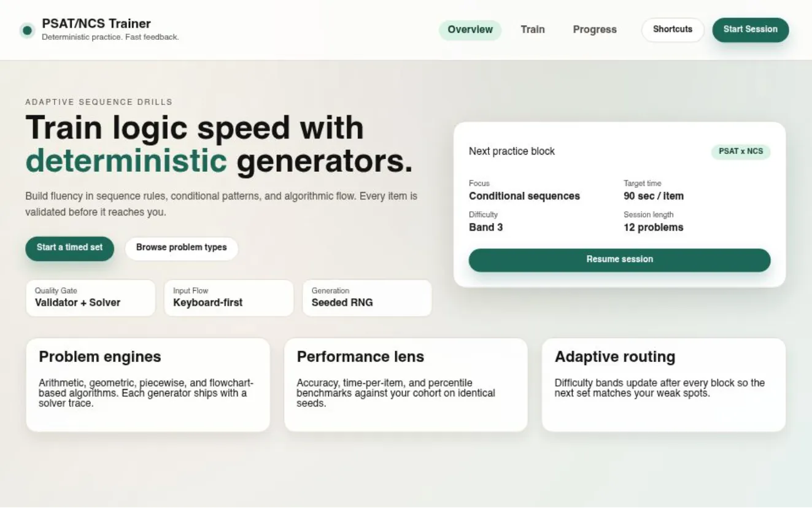
Task: Select the Input Flow Keyboard-first chip
Action: (x=229, y=298)
